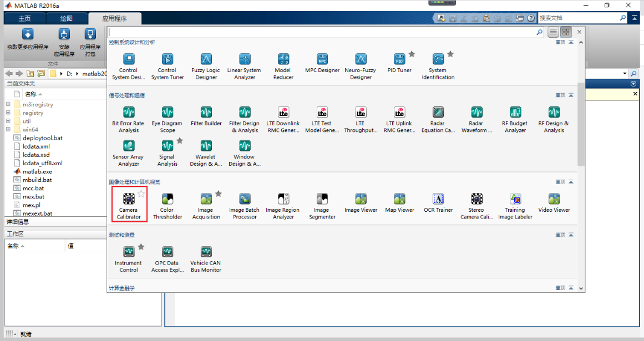
Task: Launch Sensor Array Analyzer
Action: 129,153
